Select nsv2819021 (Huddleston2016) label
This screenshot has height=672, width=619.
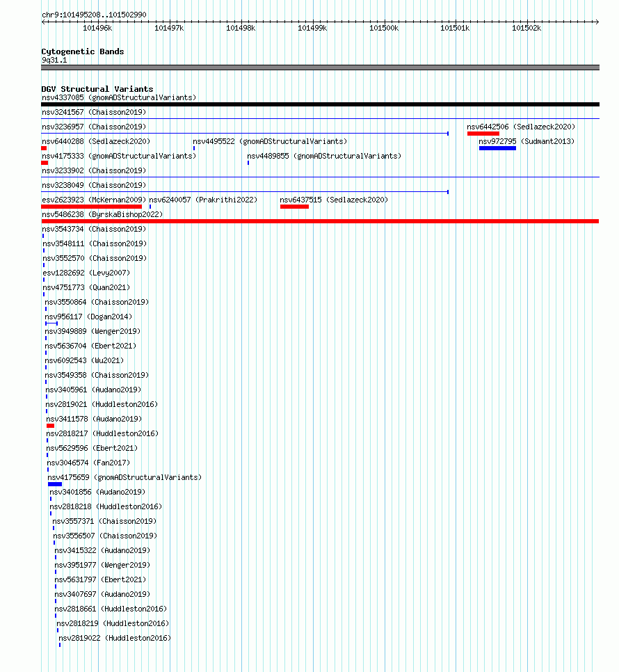point(102,403)
